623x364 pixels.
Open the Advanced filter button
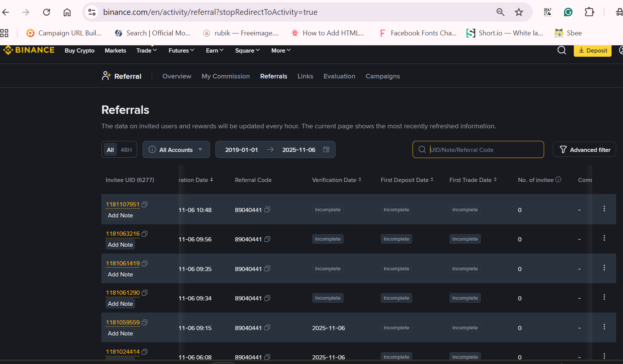coord(584,150)
